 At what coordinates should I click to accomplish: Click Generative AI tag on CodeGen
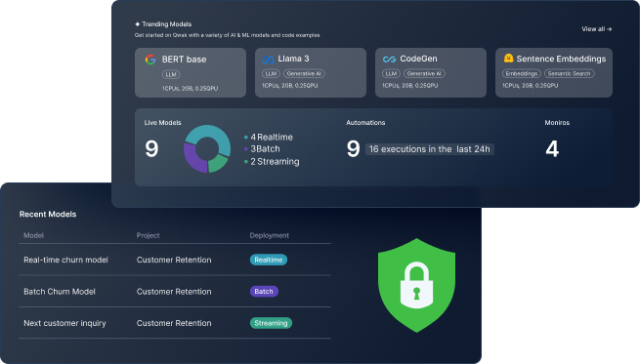[x=424, y=74]
